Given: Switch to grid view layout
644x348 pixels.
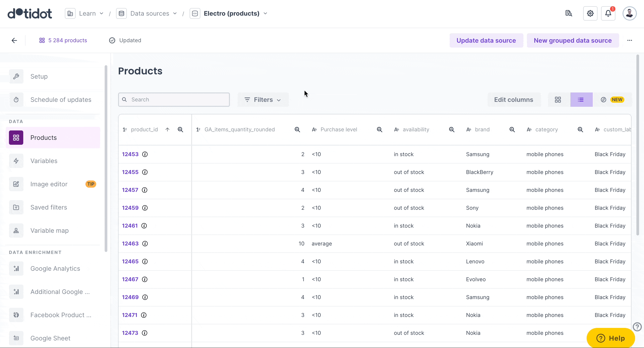Looking at the screenshot, I should coord(558,100).
